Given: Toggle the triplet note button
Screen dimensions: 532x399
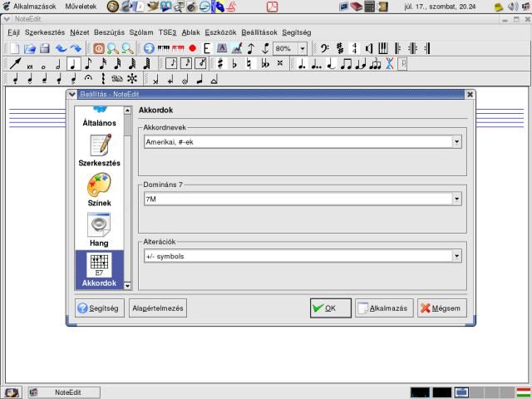Looking at the screenshot, I should tap(375, 63).
